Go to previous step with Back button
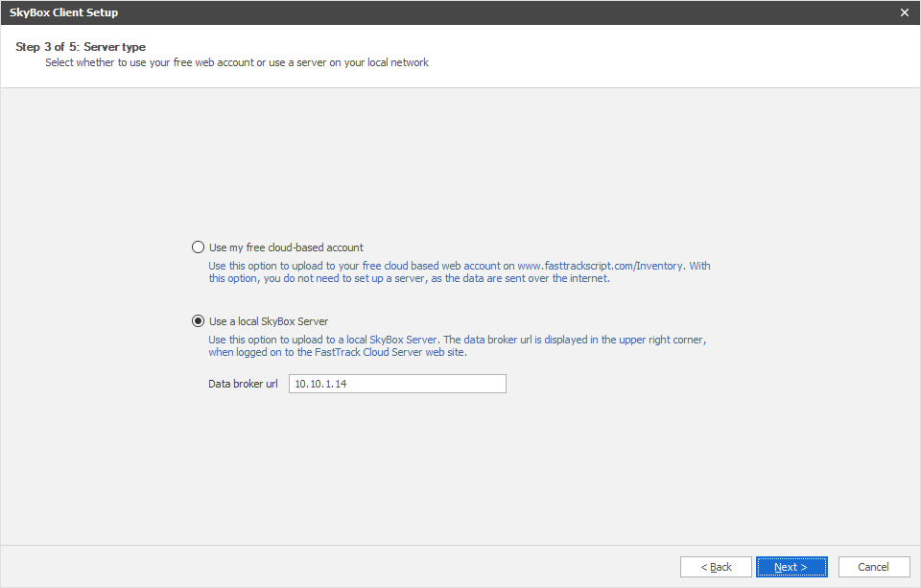 point(716,567)
